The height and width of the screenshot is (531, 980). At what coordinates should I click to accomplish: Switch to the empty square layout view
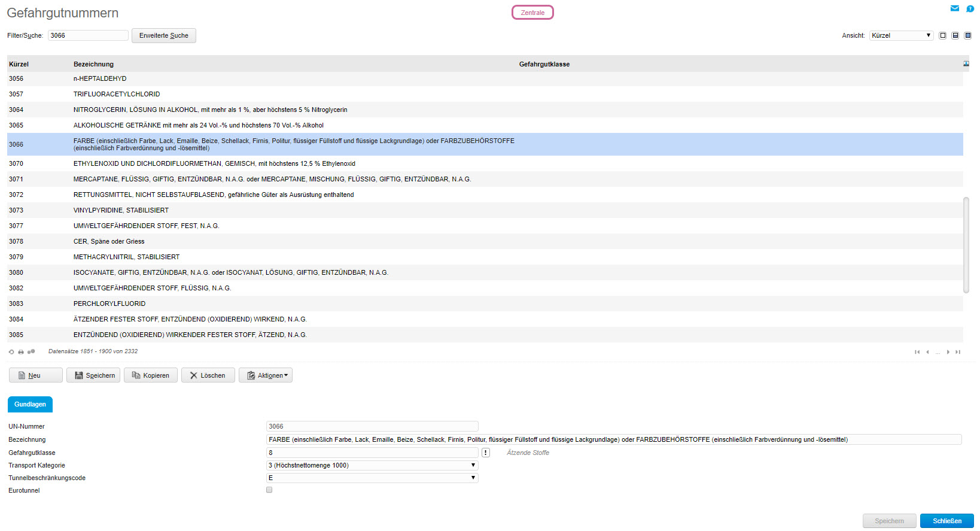click(943, 35)
